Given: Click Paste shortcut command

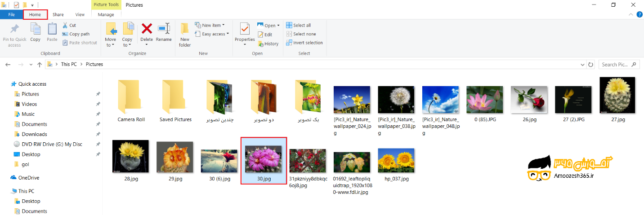Looking at the screenshot, I should [80, 43].
